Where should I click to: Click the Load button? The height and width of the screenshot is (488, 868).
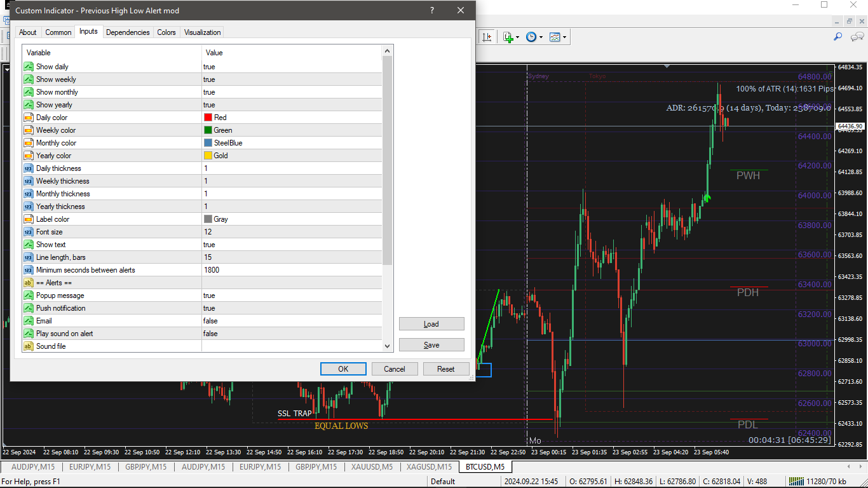(431, 324)
